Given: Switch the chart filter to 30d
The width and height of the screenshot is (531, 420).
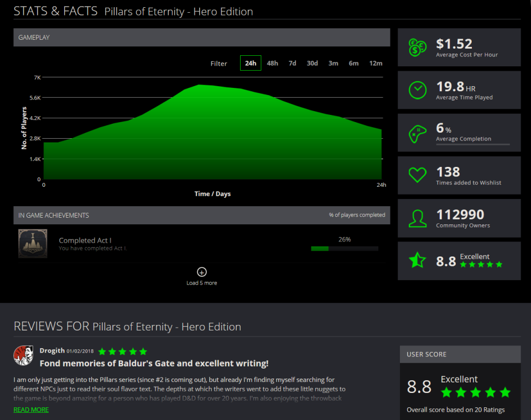Looking at the screenshot, I should pyautogui.click(x=313, y=63).
